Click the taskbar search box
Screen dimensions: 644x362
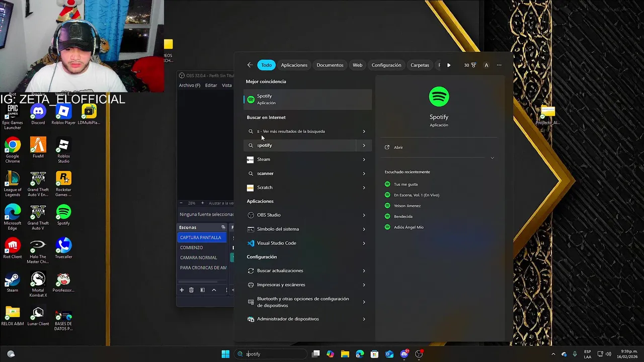click(271, 354)
